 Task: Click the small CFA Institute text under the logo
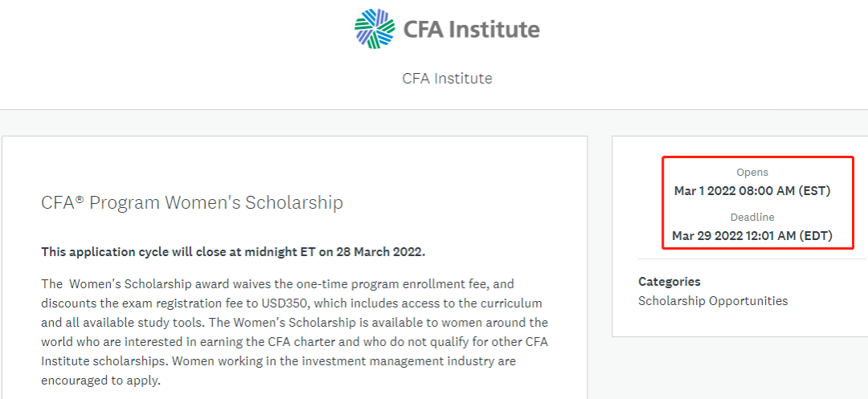coord(447,79)
